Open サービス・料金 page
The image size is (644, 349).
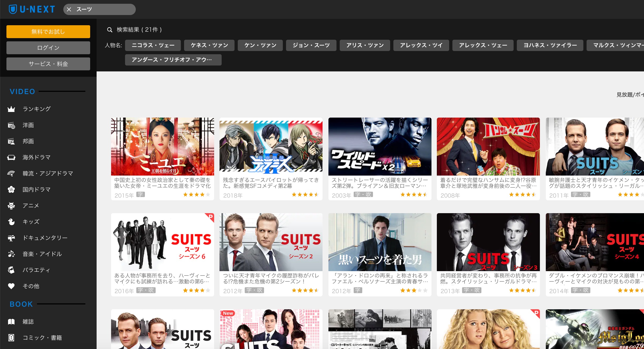point(48,64)
